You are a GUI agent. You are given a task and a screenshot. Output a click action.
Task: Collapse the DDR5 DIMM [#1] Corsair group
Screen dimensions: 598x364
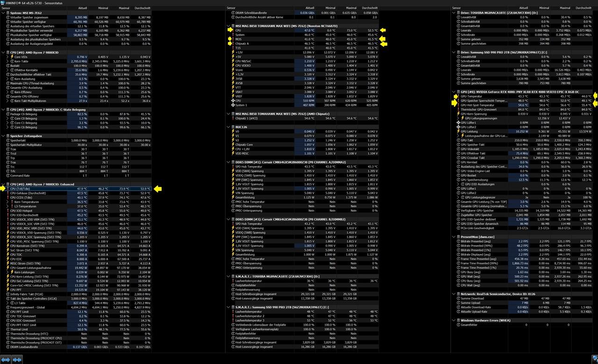pyautogui.click(x=228, y=162)
